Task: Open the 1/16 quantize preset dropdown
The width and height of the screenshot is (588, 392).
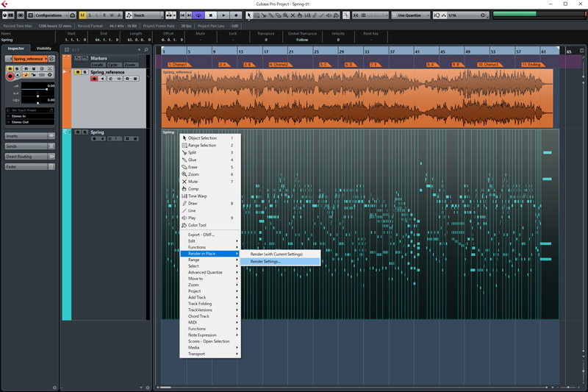Action: tap(467, 15)
